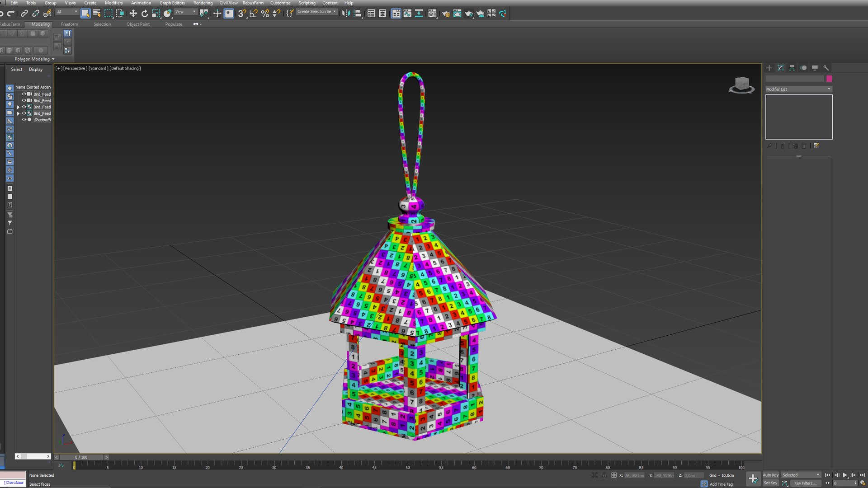Toggle the Angle Snap icon
The image size is (868, 488).
[x=254, y=14]
